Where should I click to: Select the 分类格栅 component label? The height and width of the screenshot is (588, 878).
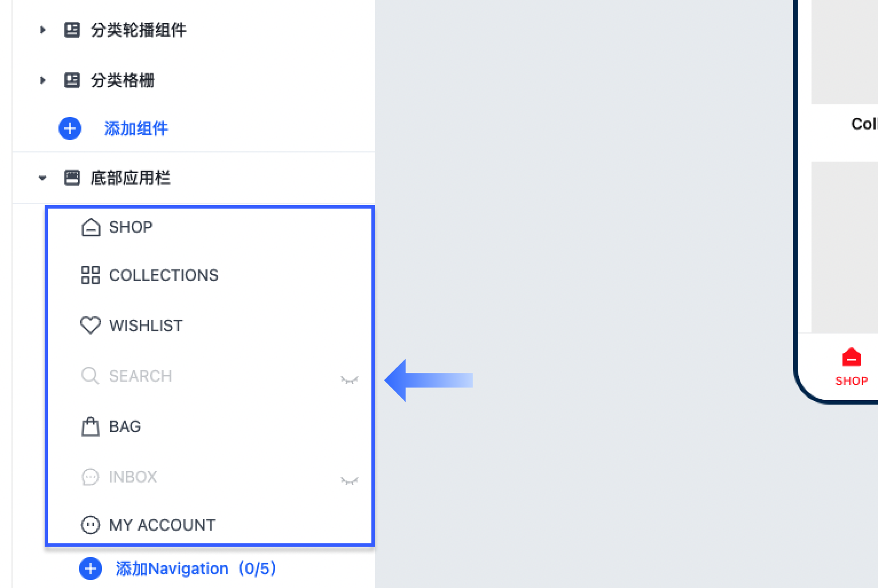click(x=123, y=80)
